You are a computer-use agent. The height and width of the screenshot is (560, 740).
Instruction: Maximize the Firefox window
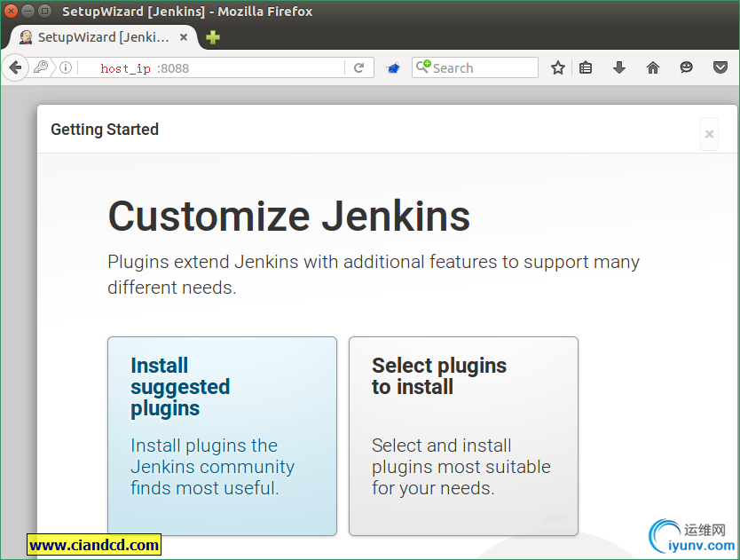(45, 11)
